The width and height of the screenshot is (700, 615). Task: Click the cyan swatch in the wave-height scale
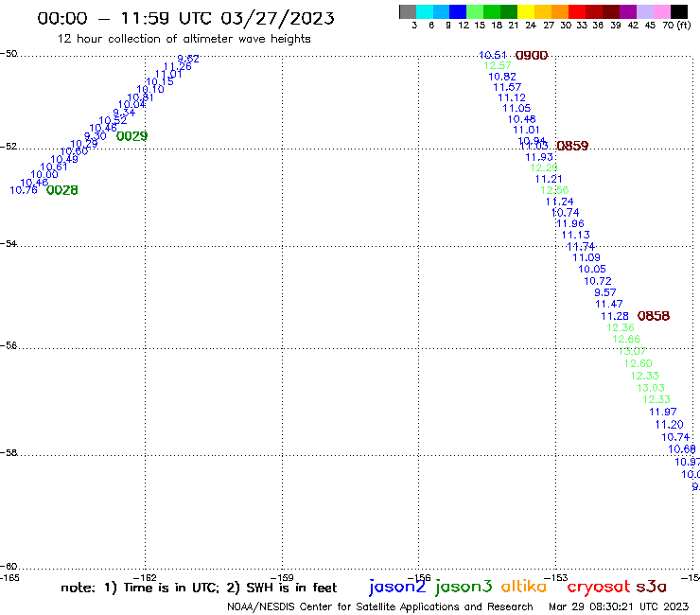[425, 11]
